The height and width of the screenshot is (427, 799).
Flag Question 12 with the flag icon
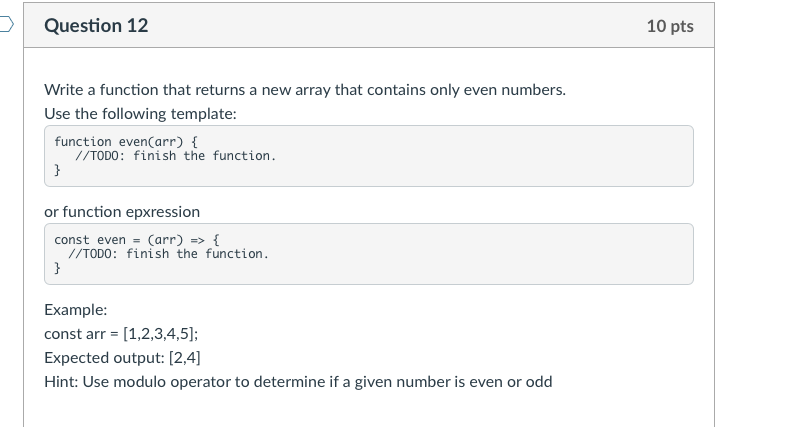(6, 24)
